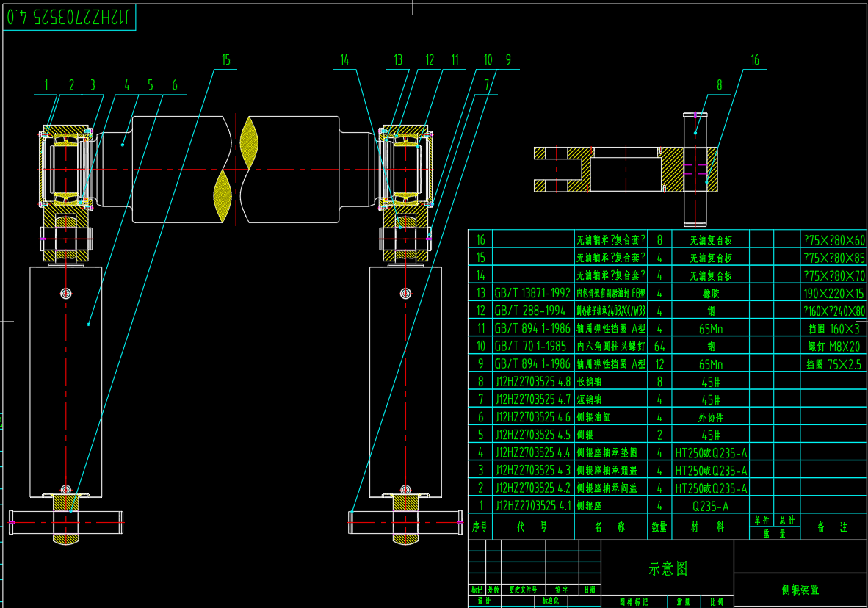Image resolution: width=868 pixels, height=608 pixels.
Task: Click balloon number 16 near section view
Action: click(x=755, y=60)
